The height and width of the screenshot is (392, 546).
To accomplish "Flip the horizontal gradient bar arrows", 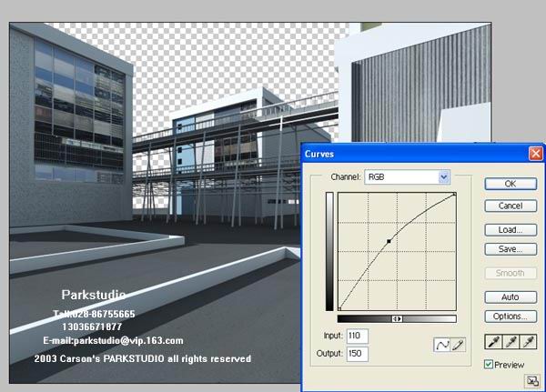I will [x=397, y=318].
